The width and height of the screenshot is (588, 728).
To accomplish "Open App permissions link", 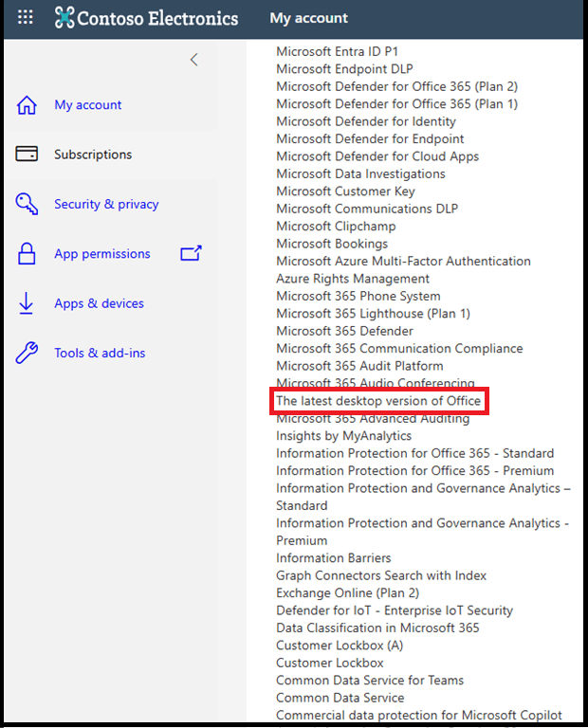I will click(102, 254).
